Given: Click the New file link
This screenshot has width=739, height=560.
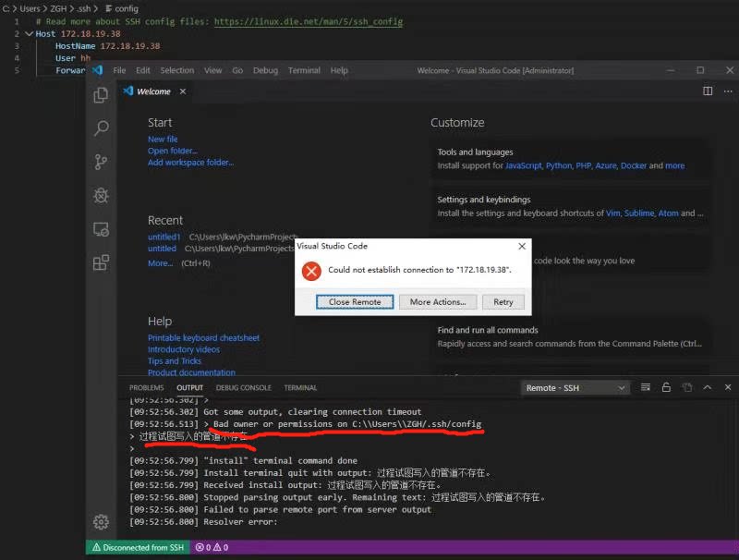Looking at the screenshot, I should pos(163,139).
